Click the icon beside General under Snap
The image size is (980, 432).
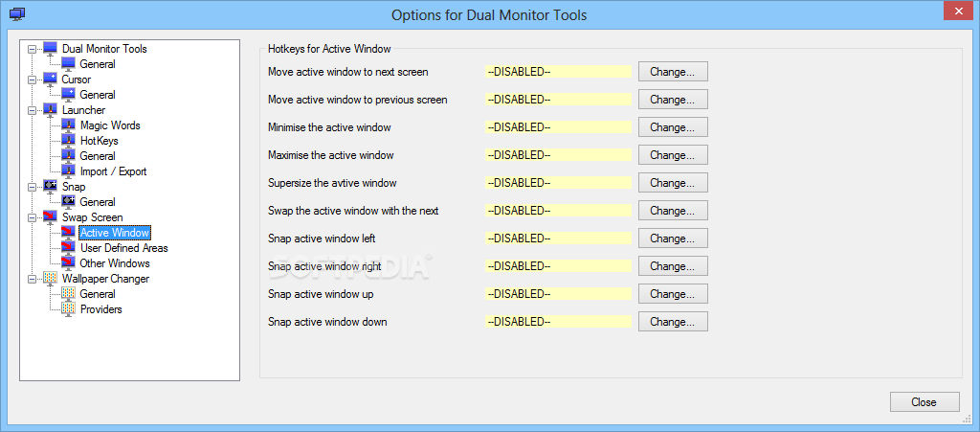pos(68,202)
